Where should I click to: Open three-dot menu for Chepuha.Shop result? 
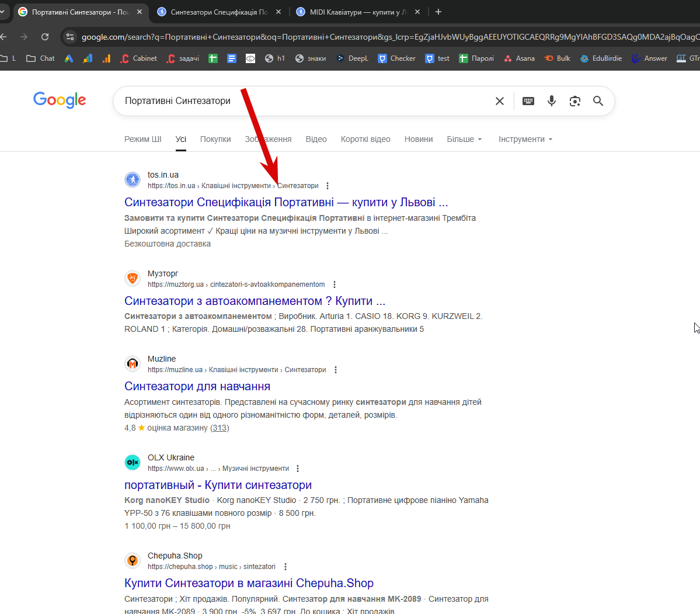point(285,567)
